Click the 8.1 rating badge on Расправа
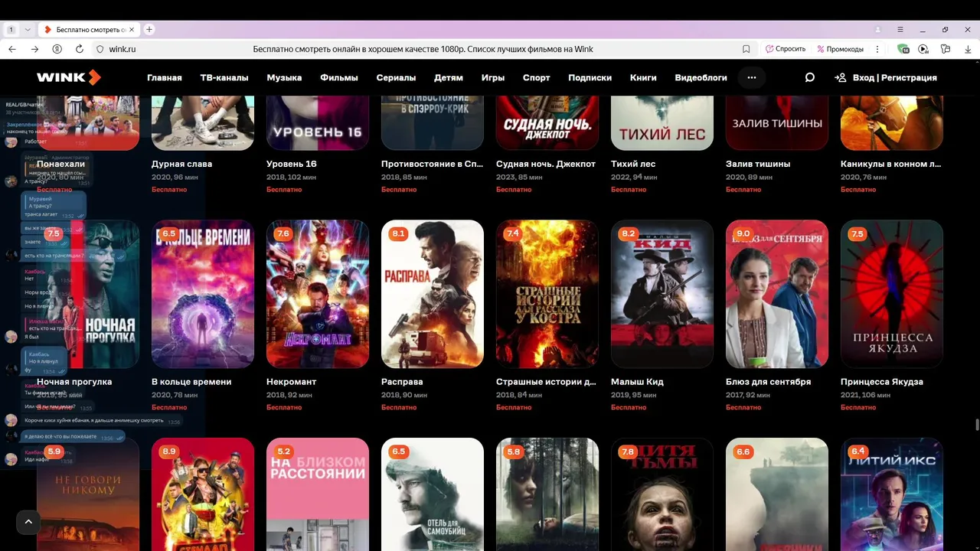980x551 pixels. (x=398, y=233)
